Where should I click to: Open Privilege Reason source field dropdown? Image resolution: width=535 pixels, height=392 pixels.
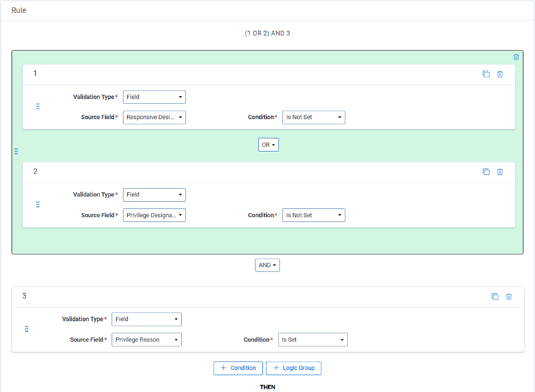point(147,339)
